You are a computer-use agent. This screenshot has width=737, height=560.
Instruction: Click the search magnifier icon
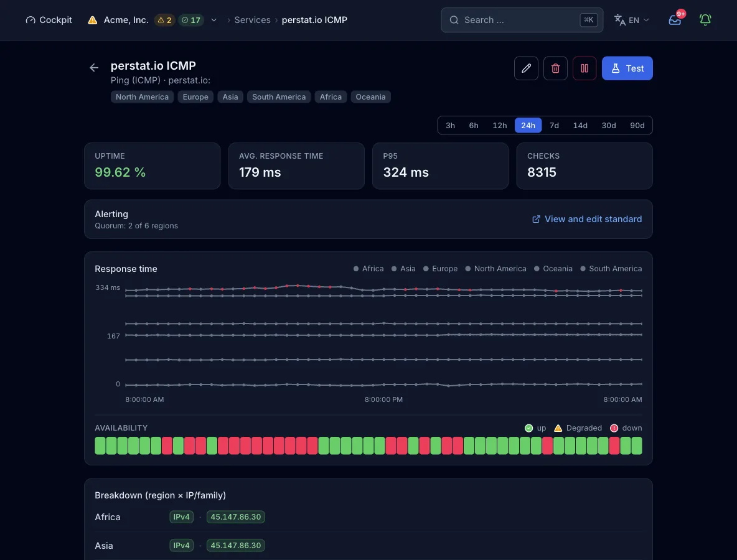pos(454,20)
